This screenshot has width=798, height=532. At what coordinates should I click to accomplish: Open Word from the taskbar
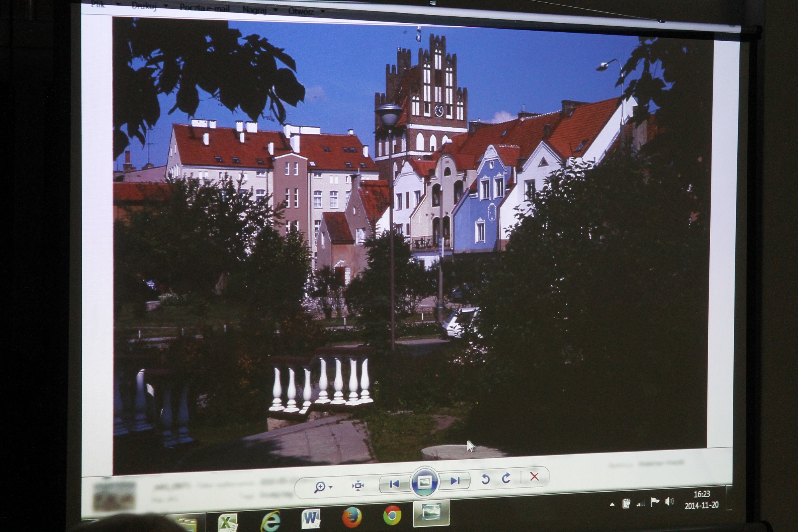(x=311, y=518)
